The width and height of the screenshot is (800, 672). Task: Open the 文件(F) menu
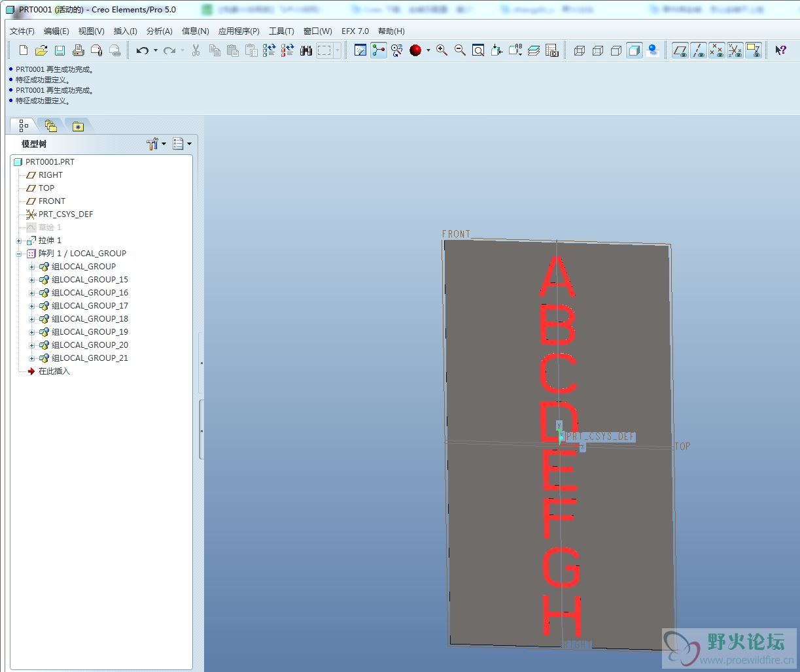click(x=22, y=31)
